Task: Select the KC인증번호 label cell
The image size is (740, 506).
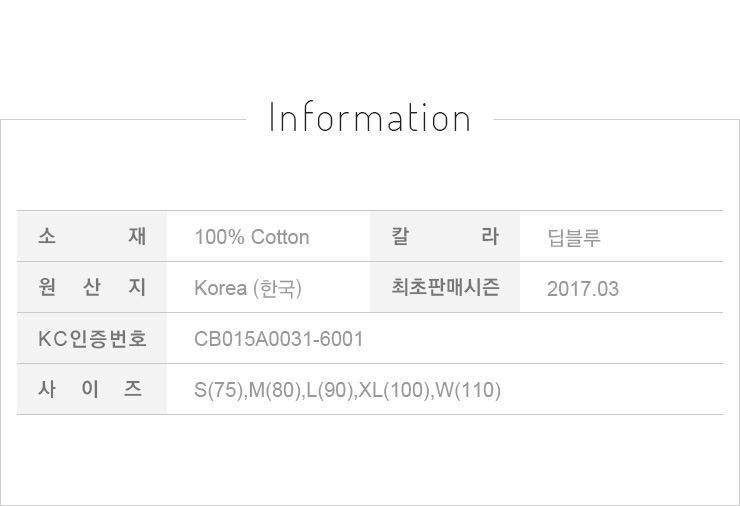Action: (x=92, y=339)
